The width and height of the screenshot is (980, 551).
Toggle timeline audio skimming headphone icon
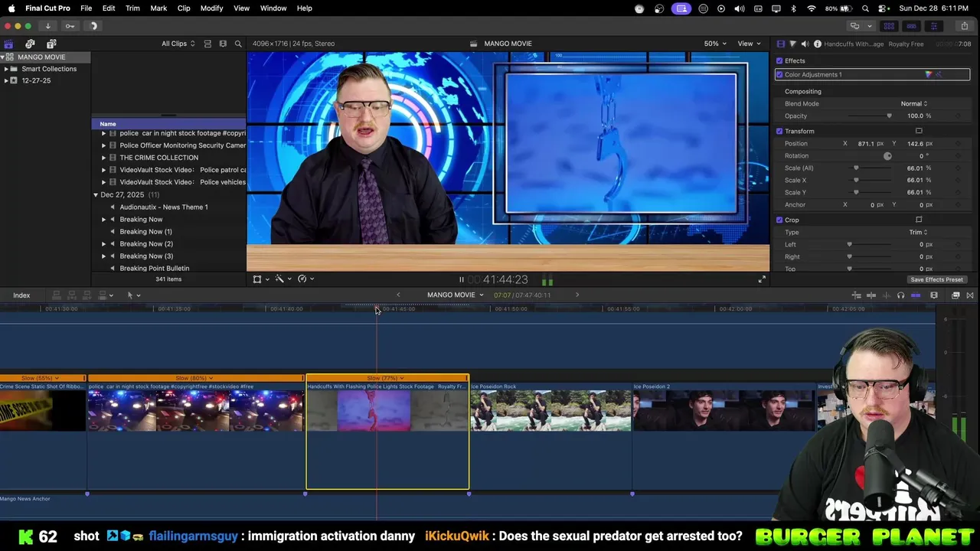900,295
